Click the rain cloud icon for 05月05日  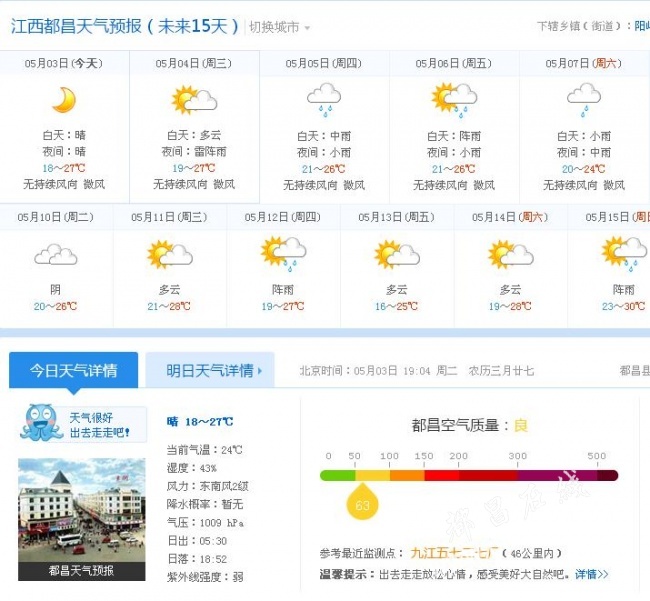pos(324,99)
